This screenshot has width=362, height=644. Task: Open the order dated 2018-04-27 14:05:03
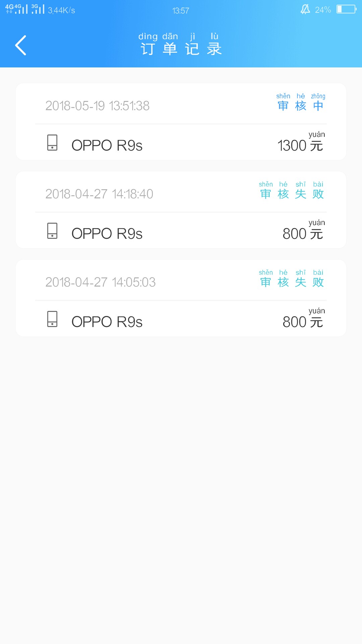pyautogui.click(x=181, y=298)
